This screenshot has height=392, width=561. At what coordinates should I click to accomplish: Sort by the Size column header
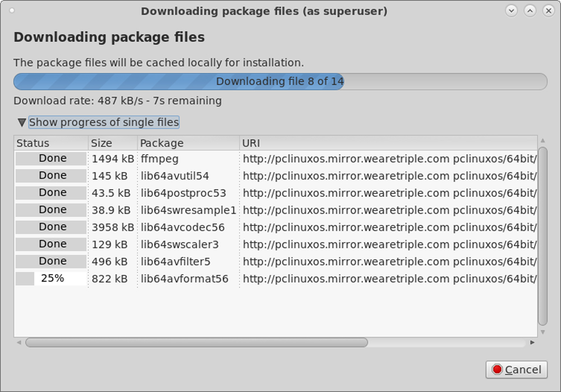click(113, 143)
